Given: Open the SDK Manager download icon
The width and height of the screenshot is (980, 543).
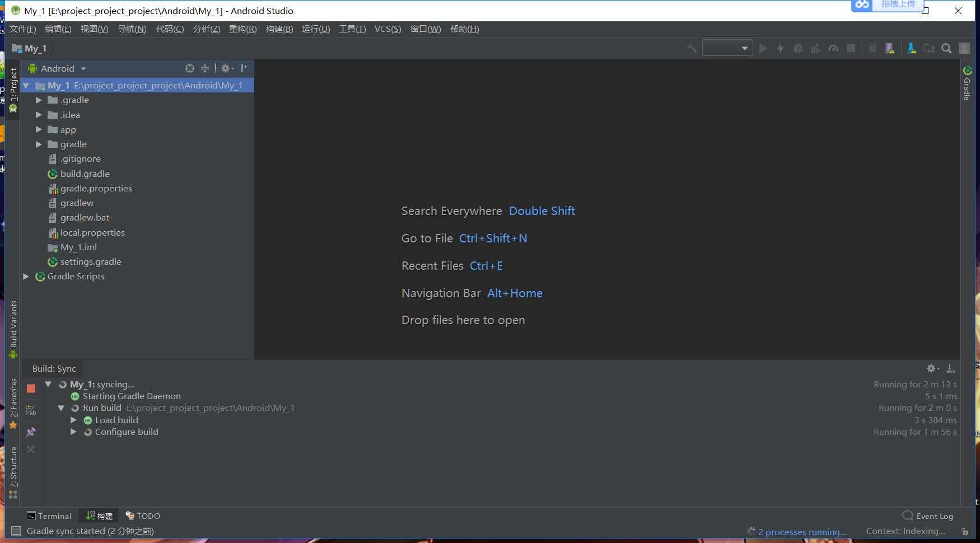Looking at the screenshot, I should point(912,49).
